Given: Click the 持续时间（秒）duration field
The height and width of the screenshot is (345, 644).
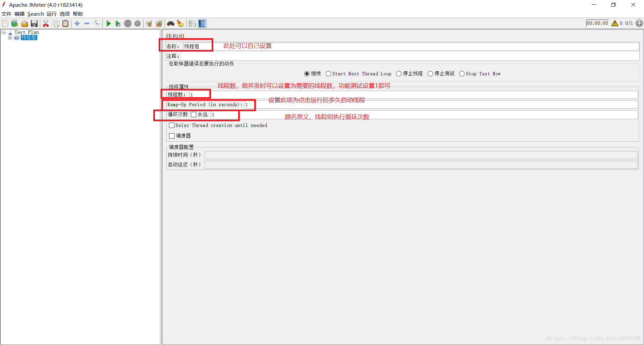Looking at the screenshot, I should pos(421,155).
